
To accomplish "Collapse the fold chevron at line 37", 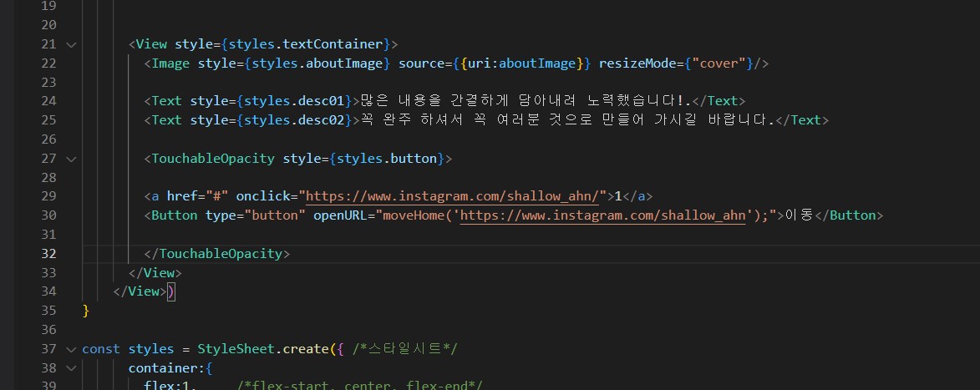I will (x=71, y=349).
